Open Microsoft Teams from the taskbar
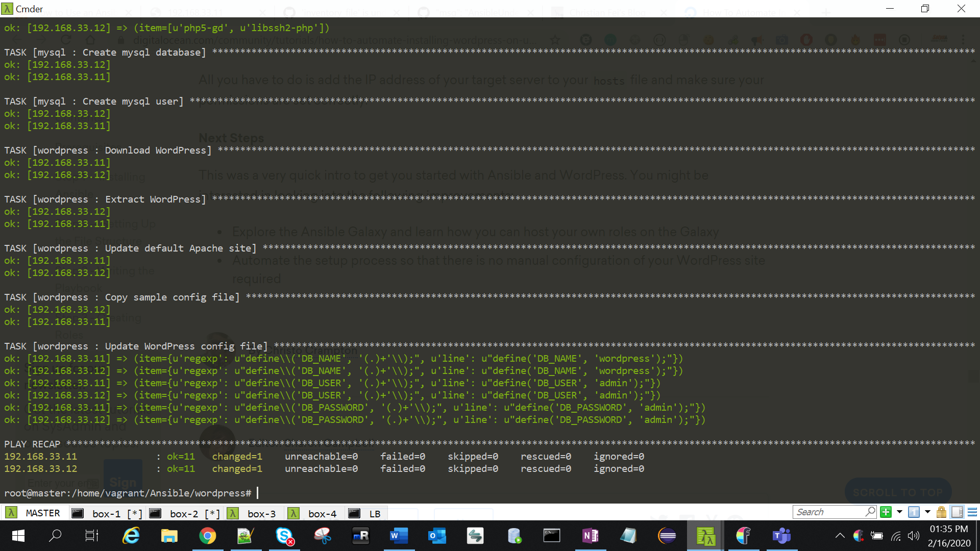The height and width of the screenshot is (551, 980). click(x=781, y=536)
